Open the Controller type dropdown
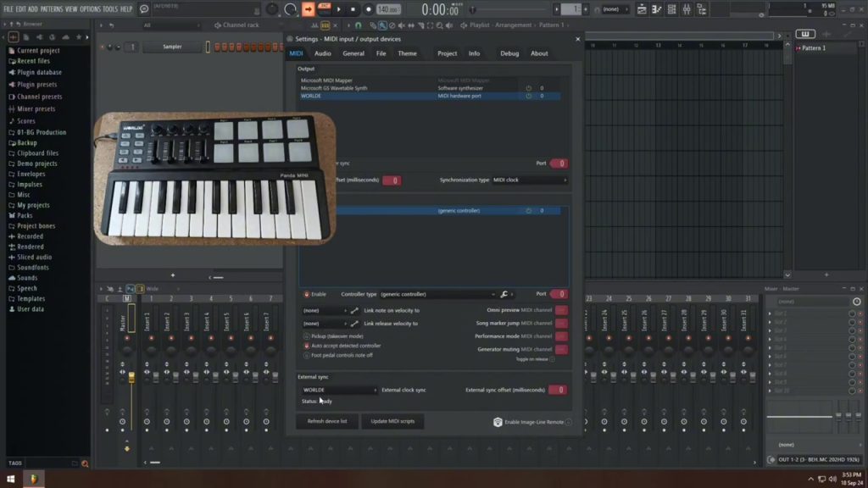 pyautogui.click(x=437, y=294)
